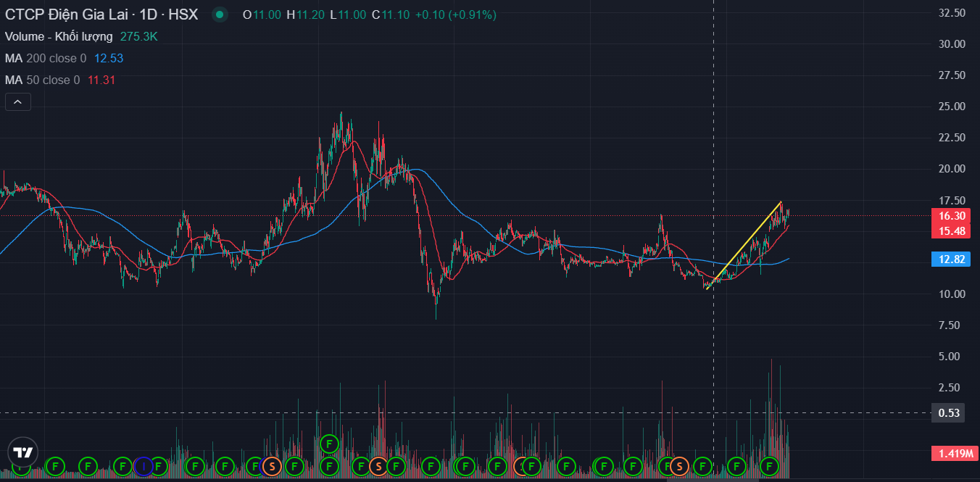The image size is (980, 482).
Task: Click 25.00 on the price axis
Action: pos(951,107)
